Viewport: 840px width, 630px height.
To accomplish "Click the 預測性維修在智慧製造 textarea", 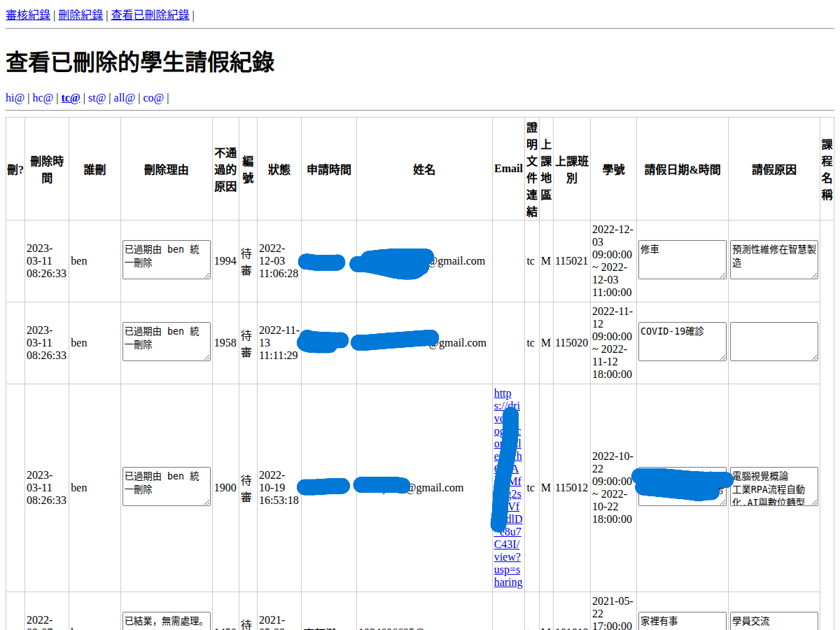I will click(x=774, y=260).
